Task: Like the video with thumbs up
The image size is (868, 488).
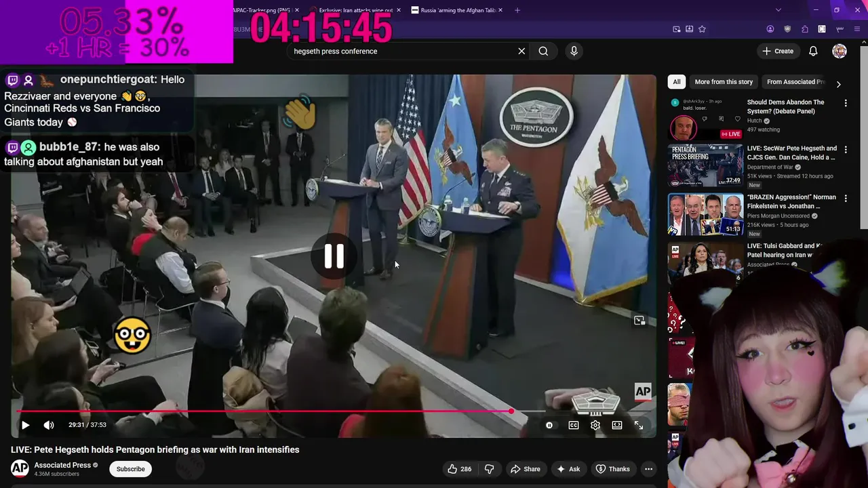Action: click(x=460, y=469)
